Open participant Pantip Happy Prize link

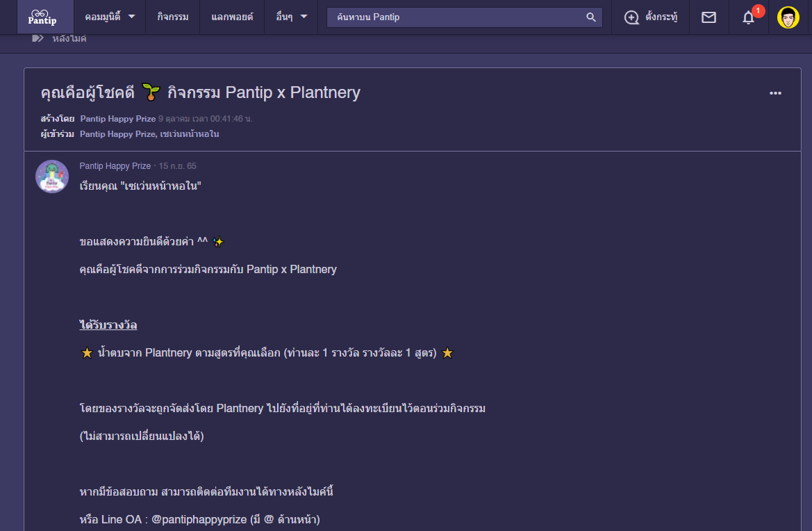pyautogui.click(x=117, y=134)
